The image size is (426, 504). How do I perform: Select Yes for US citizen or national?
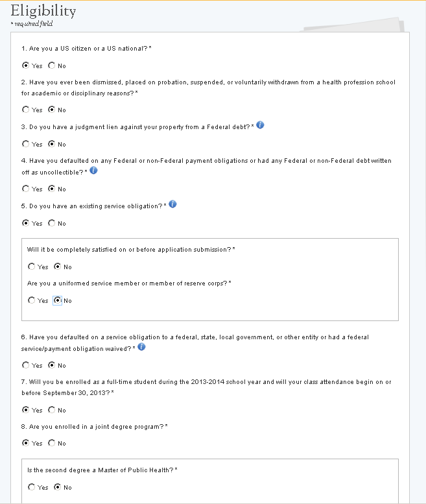coord(26,66)
